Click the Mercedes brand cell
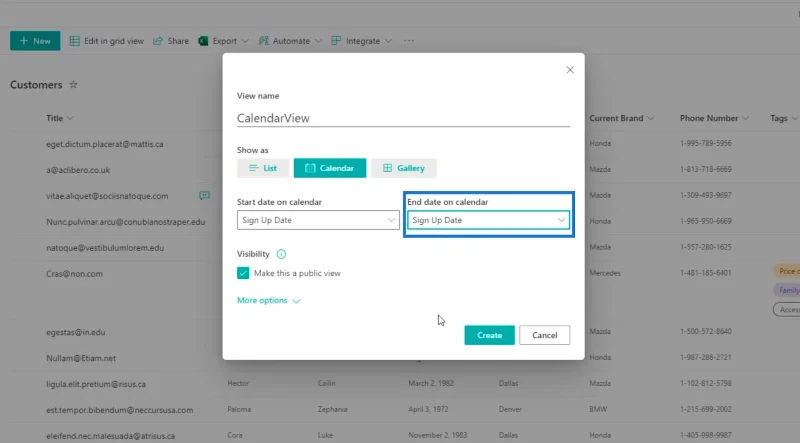Screen dimensions: 800x443 click(605, 273)
